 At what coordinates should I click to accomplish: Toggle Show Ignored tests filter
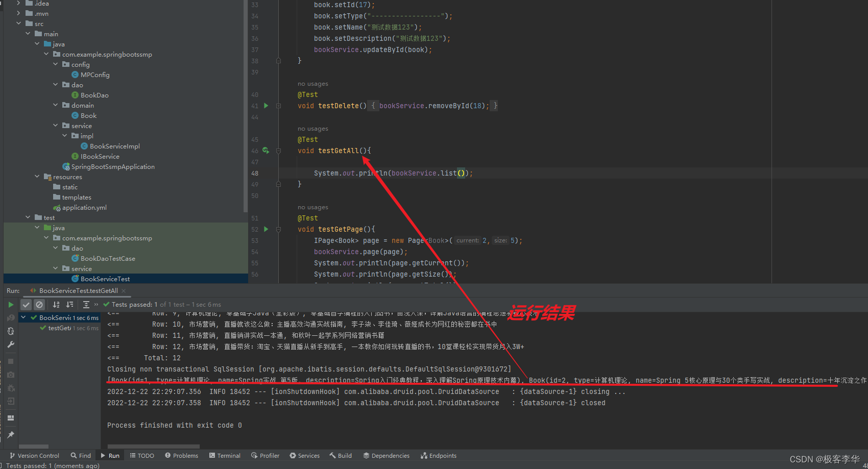[x=39, y=305]
